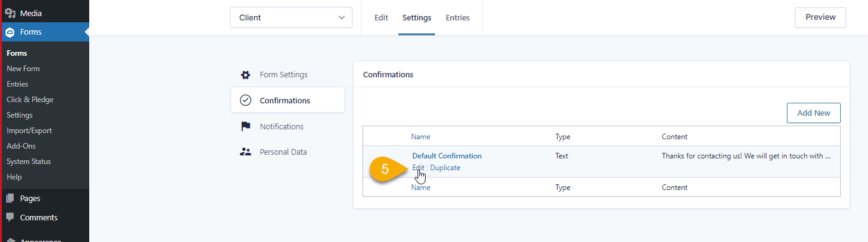868x242 pixels.
Task: Open Import/Export in the sidebar menu
Action: point(29,131)
